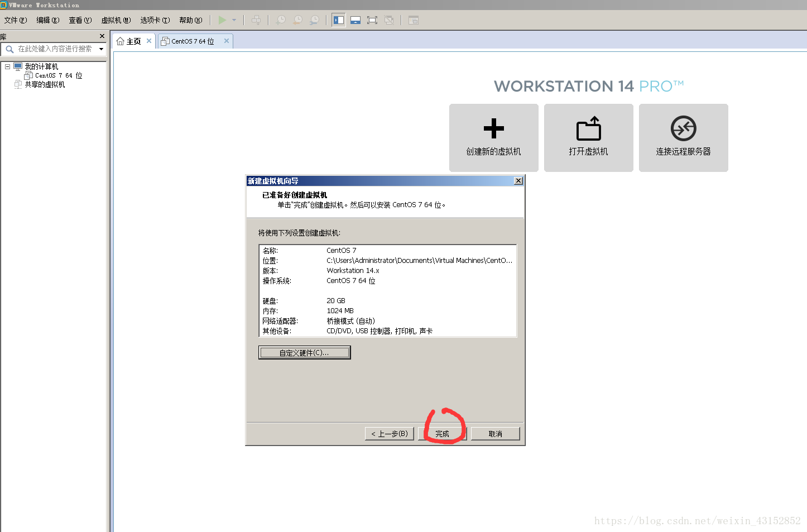The height and width of the screenshot is (532, 807).
Task: Click the Unity mode toolbar icon
Action: pos(389,20)
